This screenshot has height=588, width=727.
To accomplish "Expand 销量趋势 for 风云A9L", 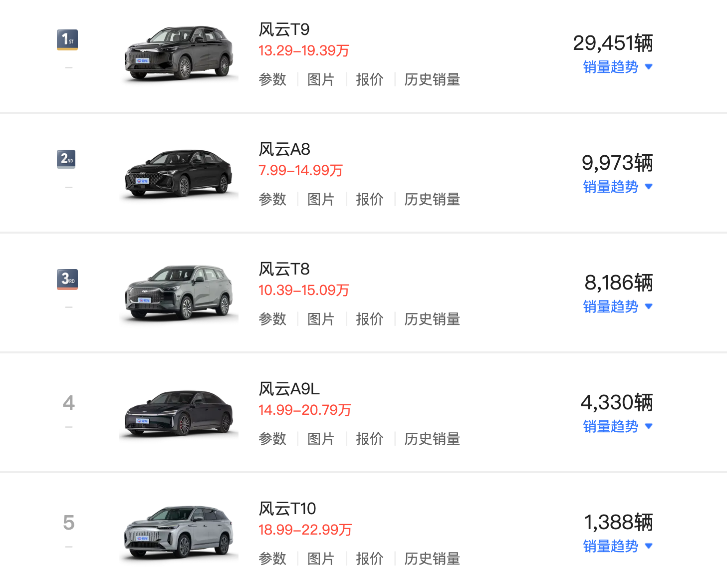I will click(x=618, y=426).
